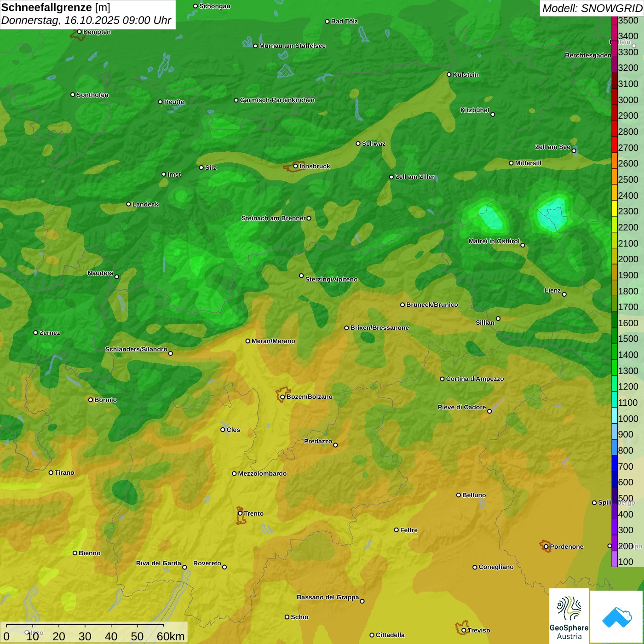
Task: Click the Meran/Merano label
Action: pyautogui.click(x=273, y=341)
